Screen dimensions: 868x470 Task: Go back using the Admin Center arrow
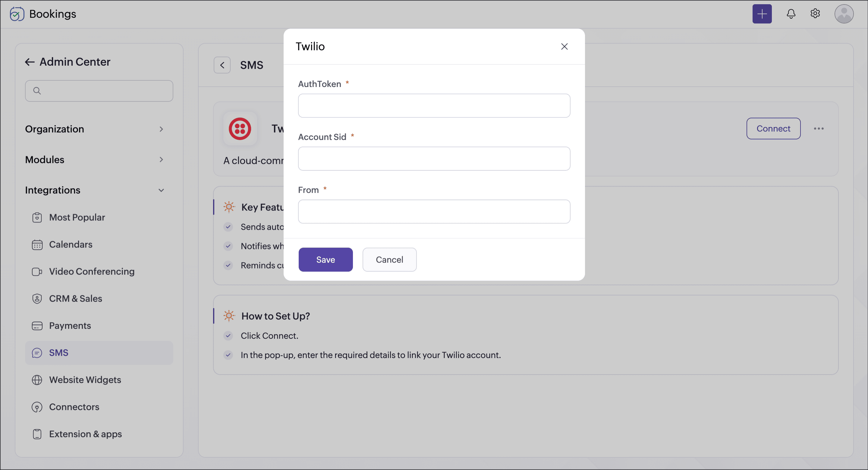pyautogui.click(x=30, y=62)
